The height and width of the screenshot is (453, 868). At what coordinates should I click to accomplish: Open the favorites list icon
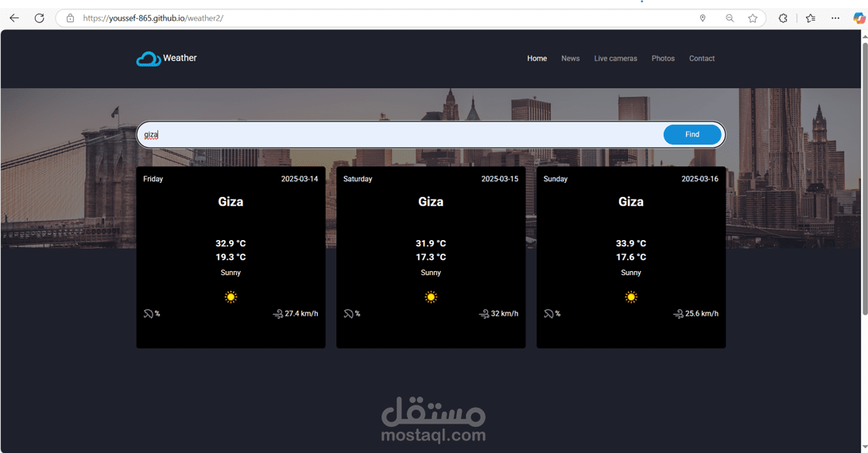tap(811, 18)
